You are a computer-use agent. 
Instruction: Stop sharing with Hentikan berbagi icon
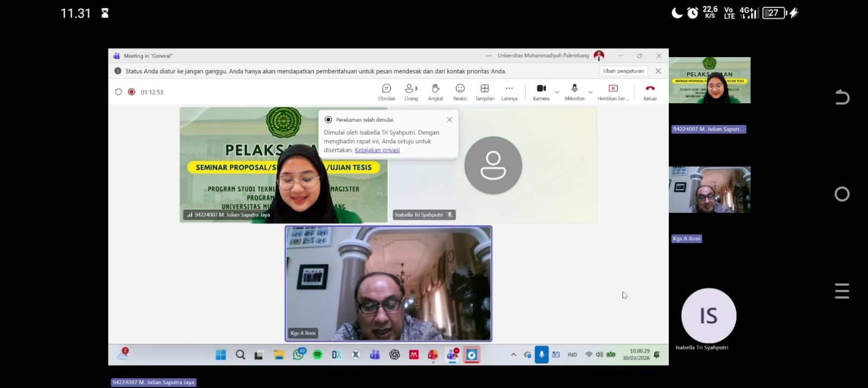click(613, 91)
